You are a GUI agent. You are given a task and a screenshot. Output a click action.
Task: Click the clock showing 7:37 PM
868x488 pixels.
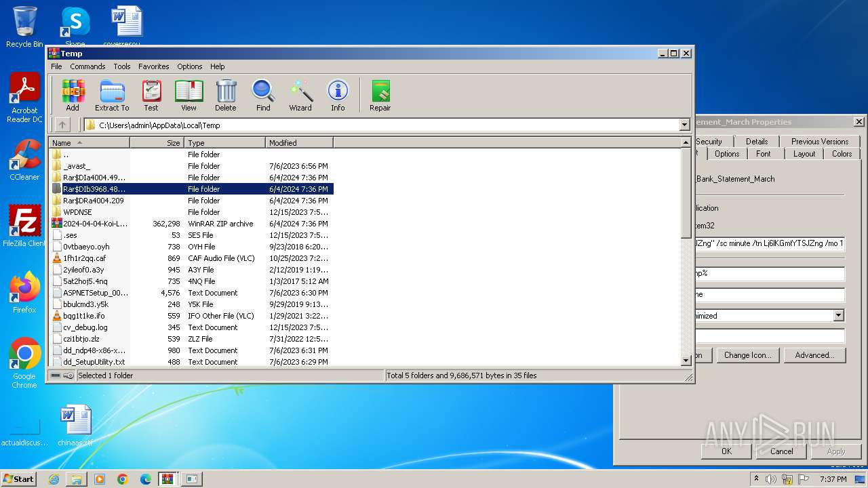click(833, 479)
